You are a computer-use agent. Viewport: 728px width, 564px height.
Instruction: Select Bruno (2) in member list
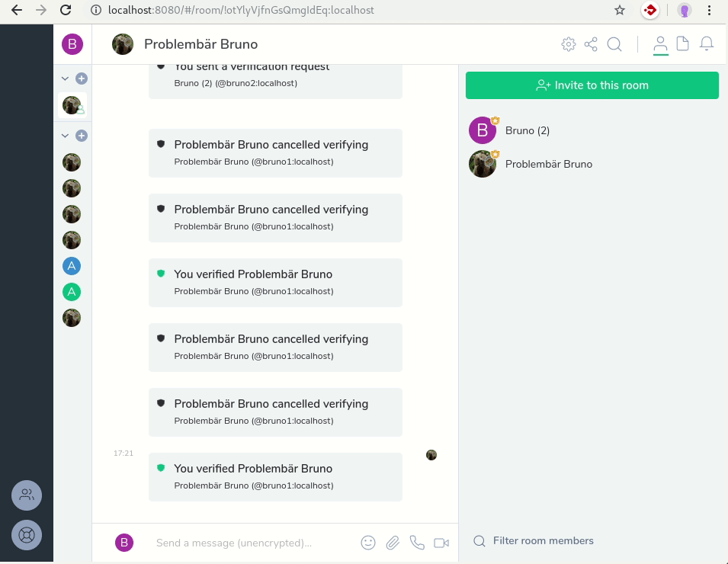coord(528,130)
